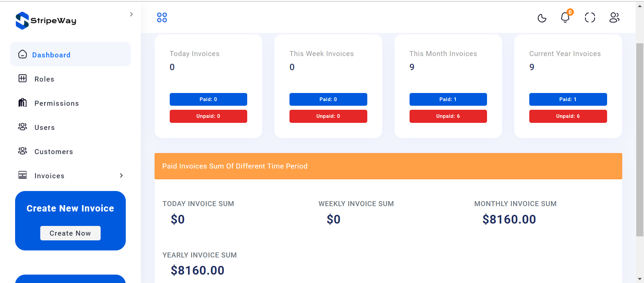Click the orange Paid Invoices Sum header
The width and height of the screenshot is (644, 283).
pyautogui.click(x=388, y=166)
